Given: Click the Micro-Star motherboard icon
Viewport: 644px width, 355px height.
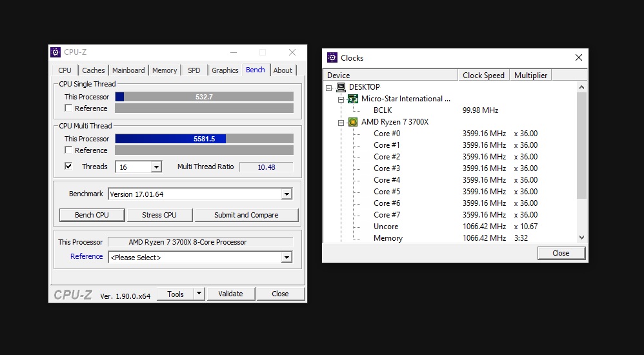Looking at the screenshot, I should 353,99.
